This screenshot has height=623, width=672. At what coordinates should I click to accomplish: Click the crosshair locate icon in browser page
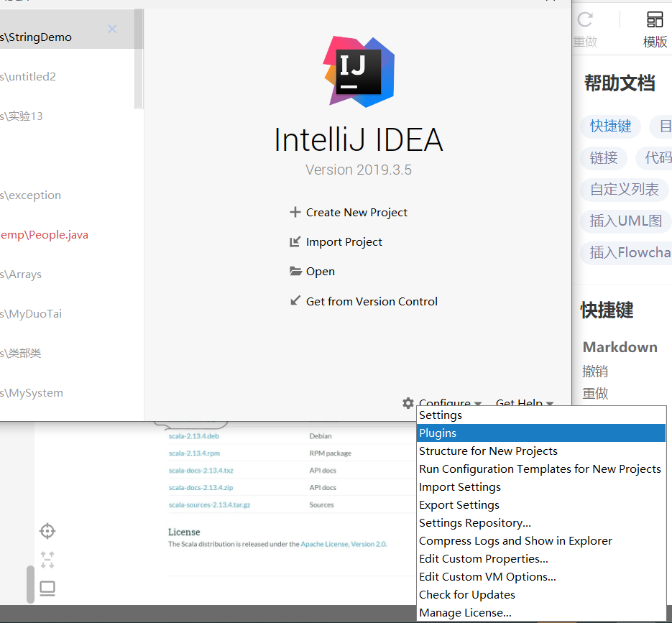(47, 531)
